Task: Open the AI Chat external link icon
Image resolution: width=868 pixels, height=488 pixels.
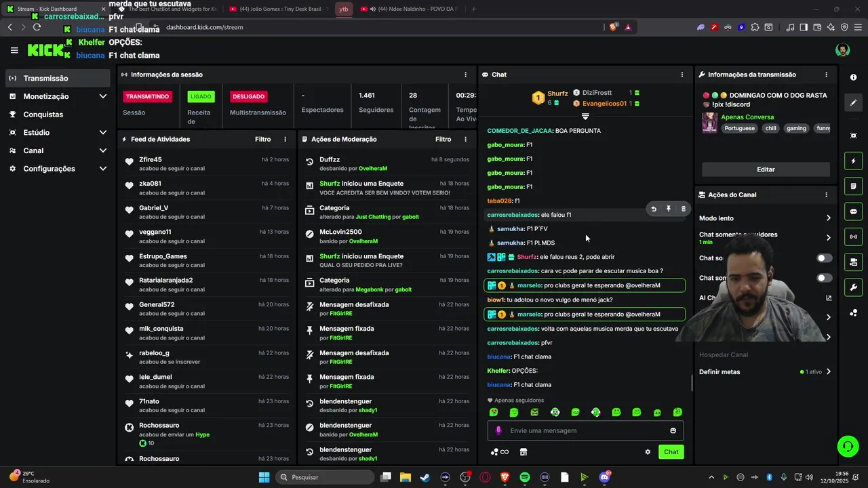Action: pyautogui.click(x=829, y=298)
